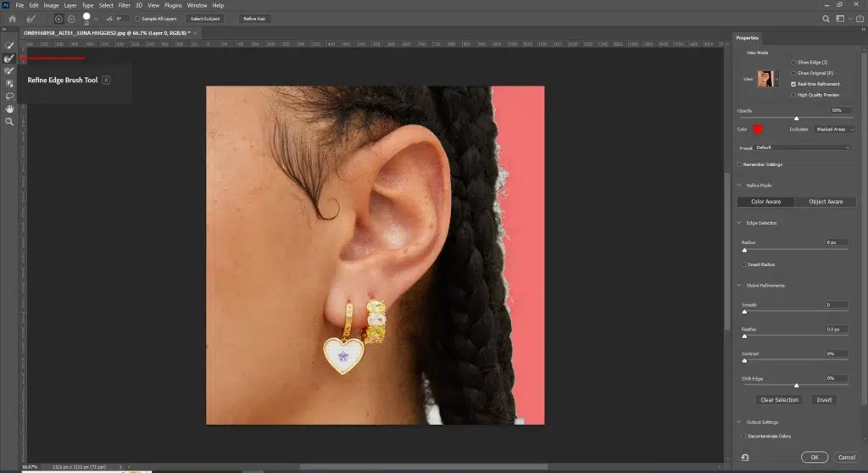The height and width of the screenshot is (473, 868).
Task: Select the Zoom tool
Action: click(9, 122)
